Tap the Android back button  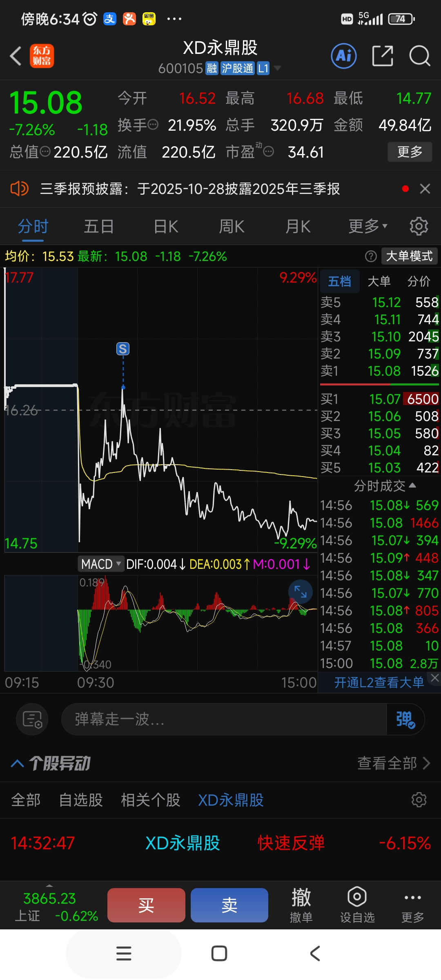[x=315, y=953]
